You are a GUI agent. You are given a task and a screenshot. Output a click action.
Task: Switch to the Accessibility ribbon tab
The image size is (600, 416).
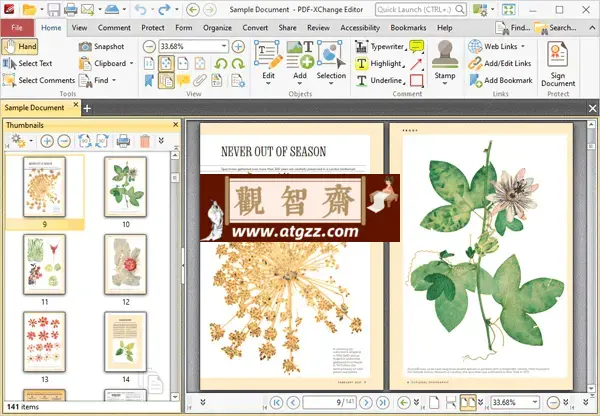pyautogui.click(x=360, y=28)
